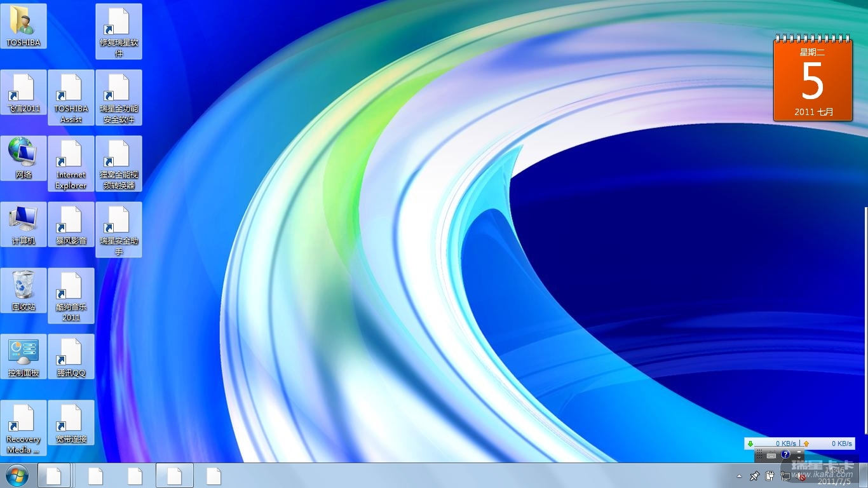Open the TOSHIBA user folder icon

24,25
